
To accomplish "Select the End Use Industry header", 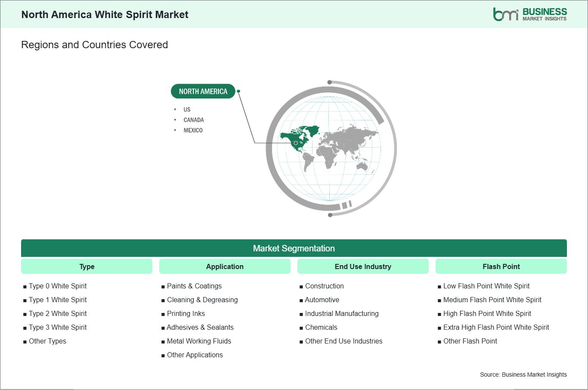I will point(363,266).
